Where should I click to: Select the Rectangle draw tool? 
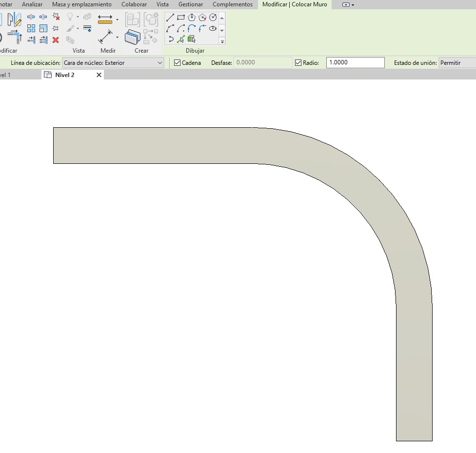point(181,18)
